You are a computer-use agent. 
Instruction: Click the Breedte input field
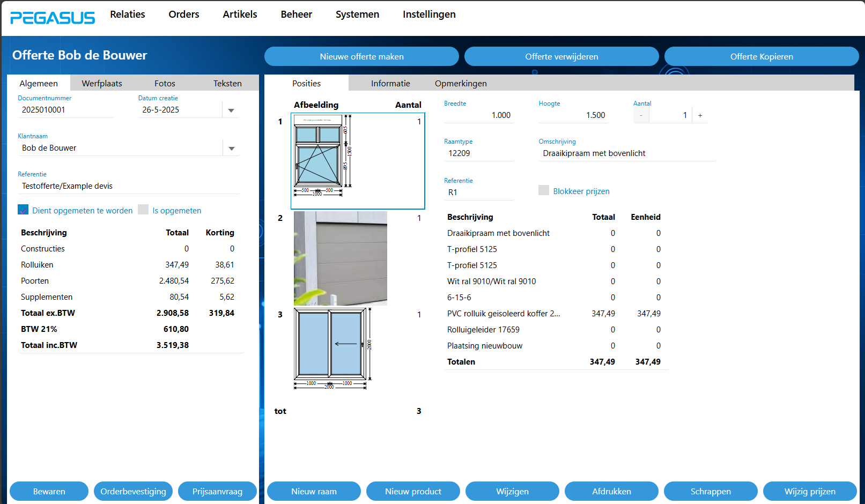478,115
